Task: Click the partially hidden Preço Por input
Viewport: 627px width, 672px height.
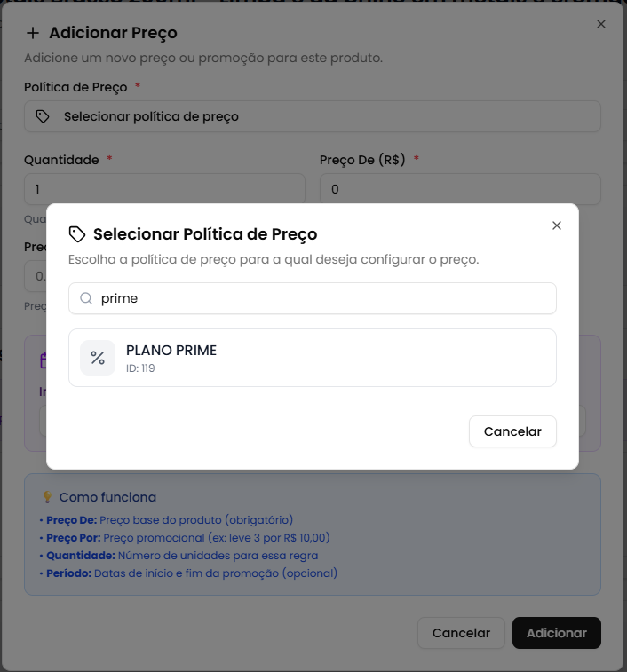Action: [x=36, y=276]
